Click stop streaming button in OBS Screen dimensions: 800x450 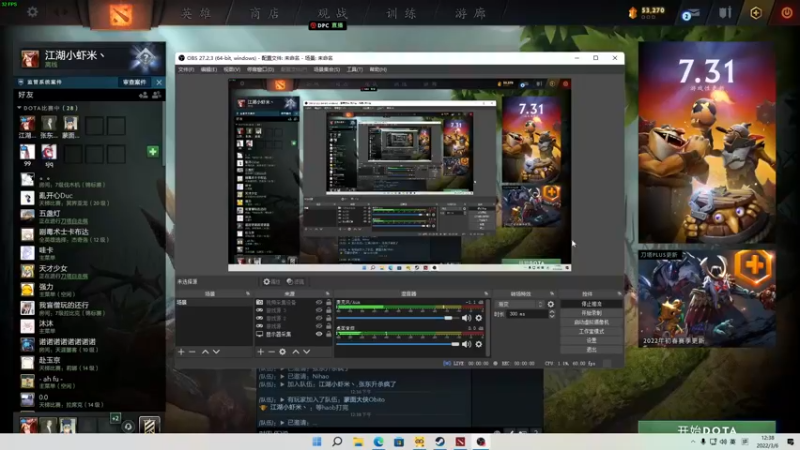pos(591,304)
